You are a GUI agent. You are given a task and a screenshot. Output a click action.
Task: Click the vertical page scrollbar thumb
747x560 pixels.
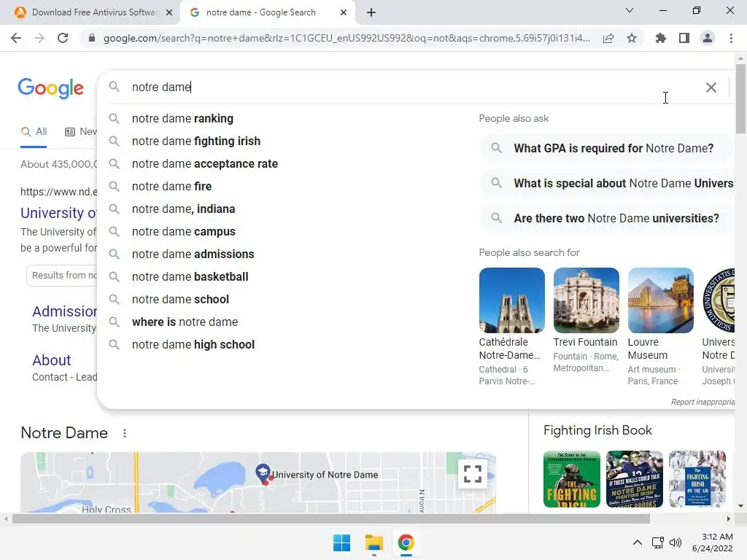click(740, 98)
